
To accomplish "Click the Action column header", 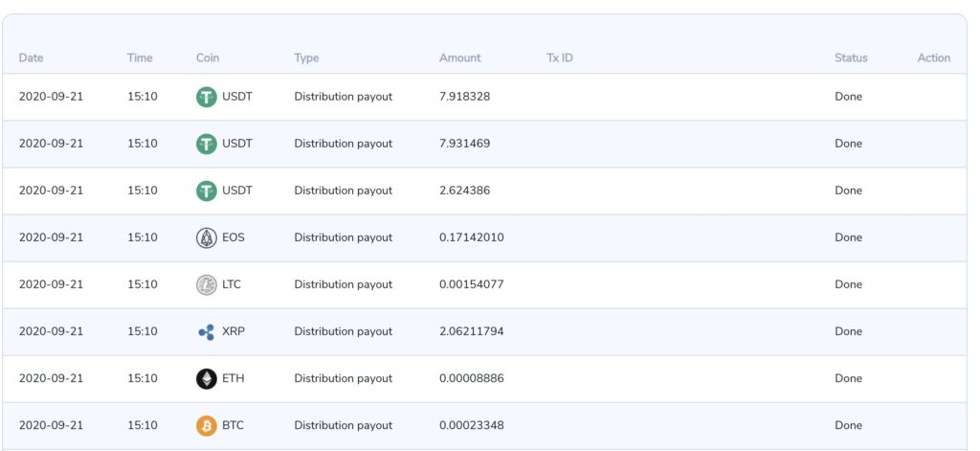I will pos(933,58).
